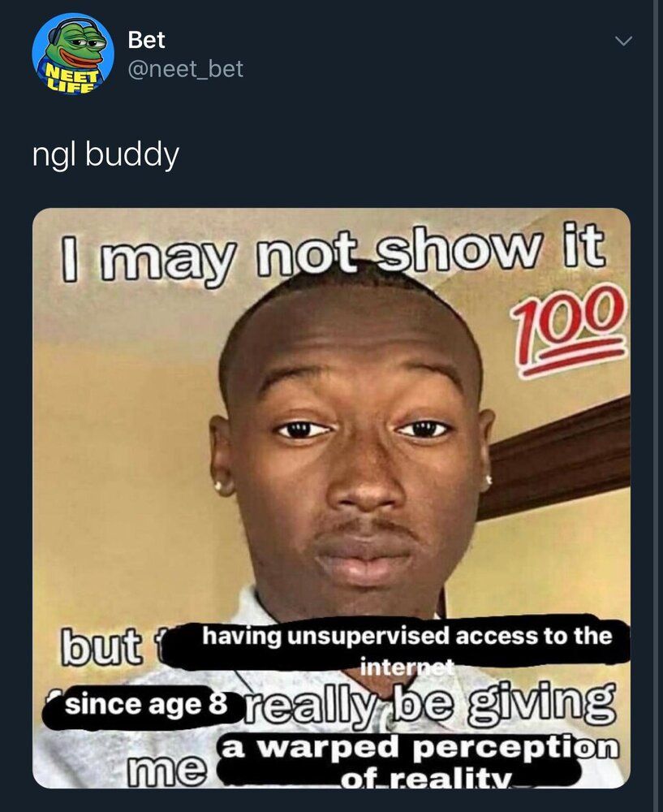The image size is (663, 812).
Task: Click the label a warped perception
Action: click(420, 747)
